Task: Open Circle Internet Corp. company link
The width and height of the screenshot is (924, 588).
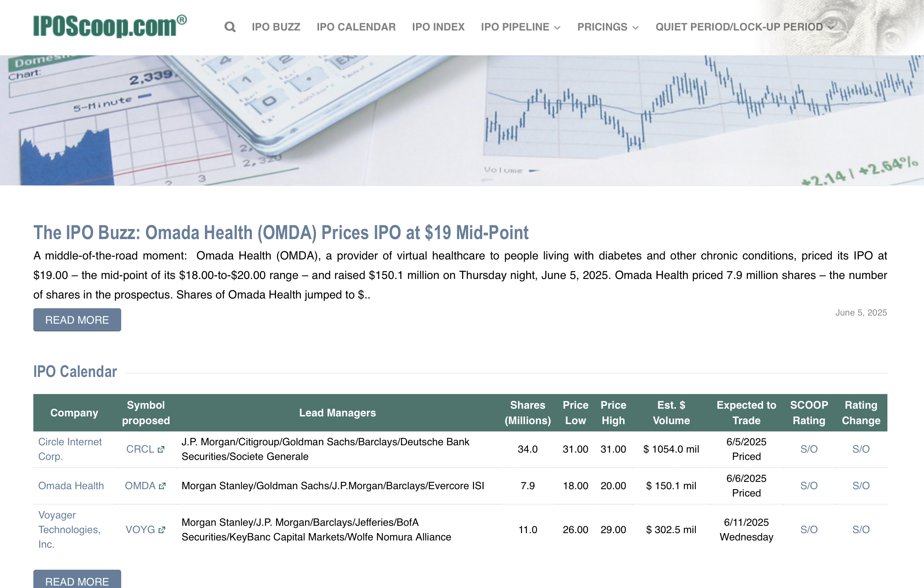Action: tap(70, 449)
